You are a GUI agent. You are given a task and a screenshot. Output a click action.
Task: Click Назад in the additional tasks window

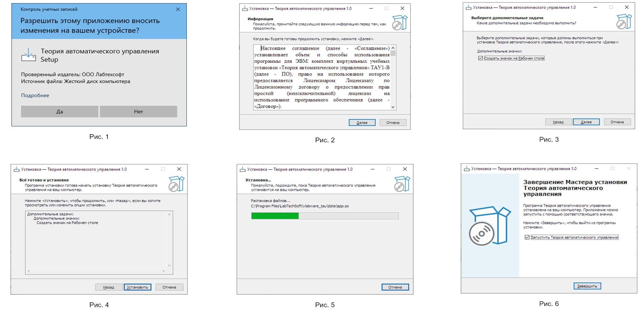[x=558, y=122]
